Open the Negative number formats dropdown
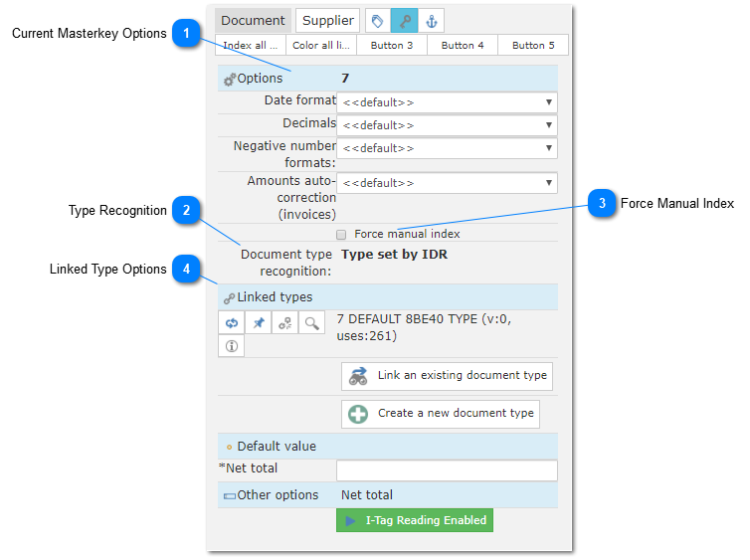The height and width of the screenshot is (560, 750). pyautogui.click(x=447, y=148)
